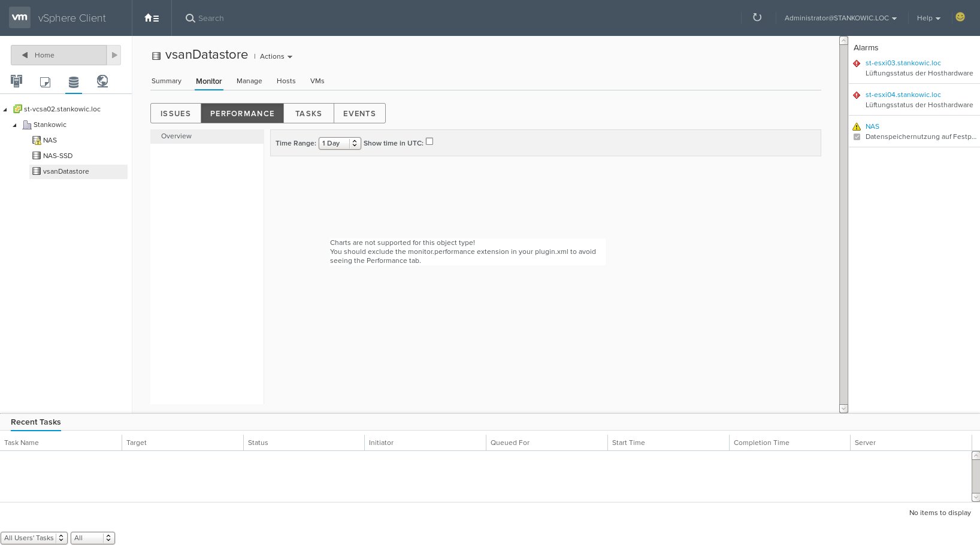
Task: Open the VMs tab
Action: pyautogui.click(x=317, y=81)
